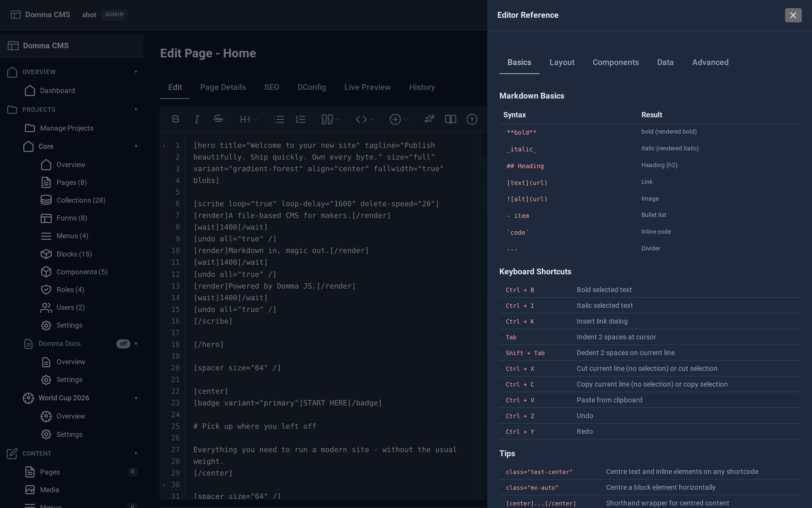Collapse the World Cup 2026 project
This screenshot has width=812, height=508.
[136, 398]
